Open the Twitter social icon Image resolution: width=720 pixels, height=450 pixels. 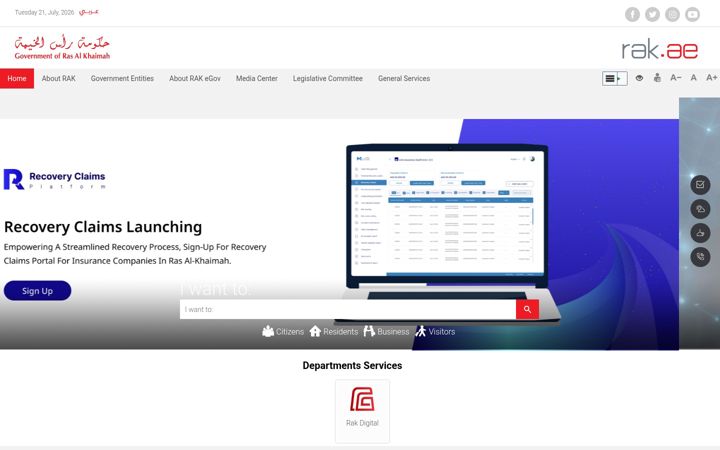click(652, 14)
